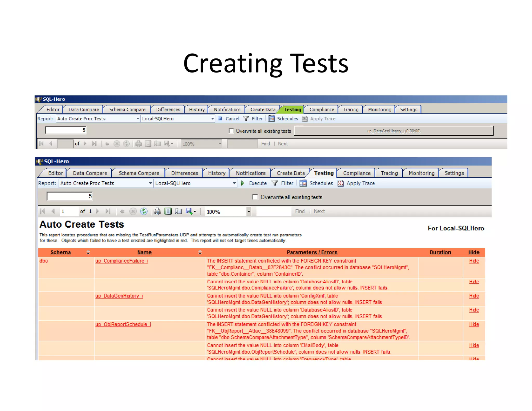Open the Schema Compare tab in lower window

click(139, 173)
